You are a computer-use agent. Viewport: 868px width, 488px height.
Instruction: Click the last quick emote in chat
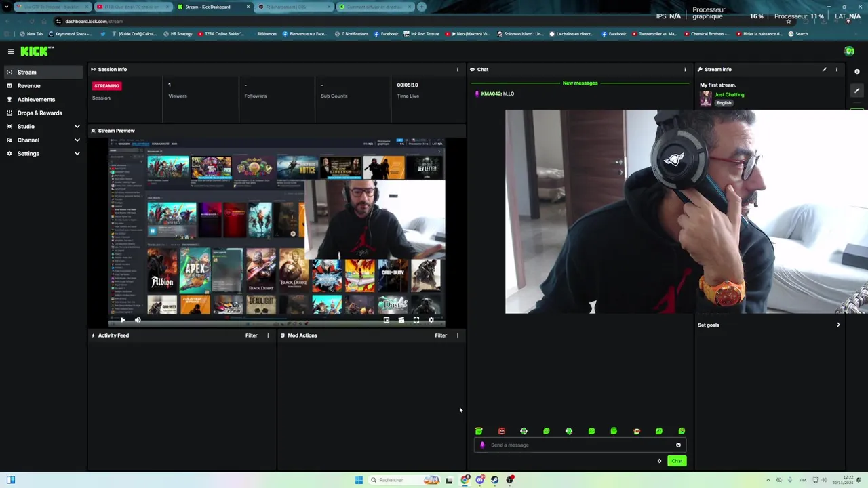(682, 431)
